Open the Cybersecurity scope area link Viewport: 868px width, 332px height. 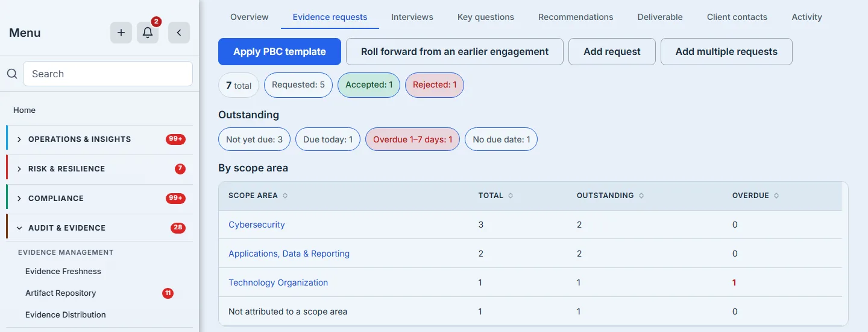pos(256,225)
